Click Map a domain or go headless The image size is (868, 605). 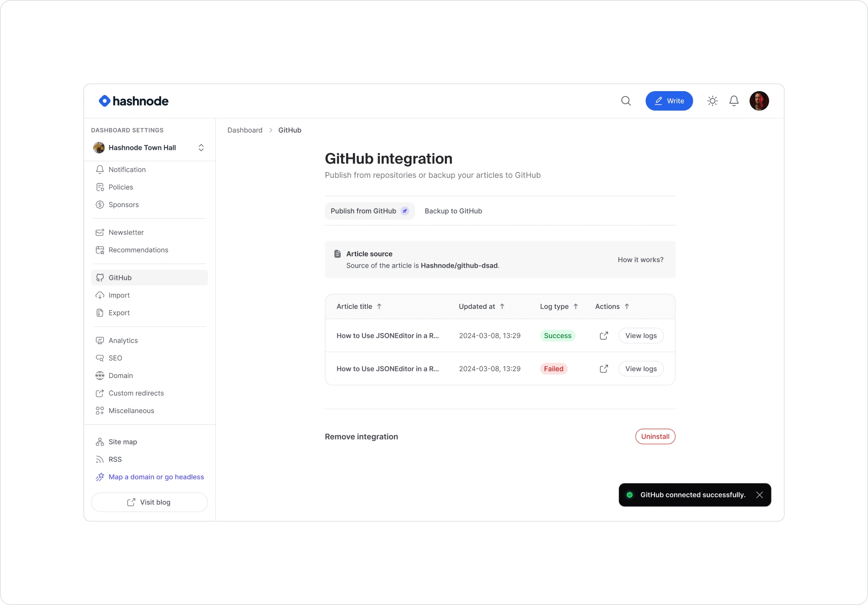[156, 477]
